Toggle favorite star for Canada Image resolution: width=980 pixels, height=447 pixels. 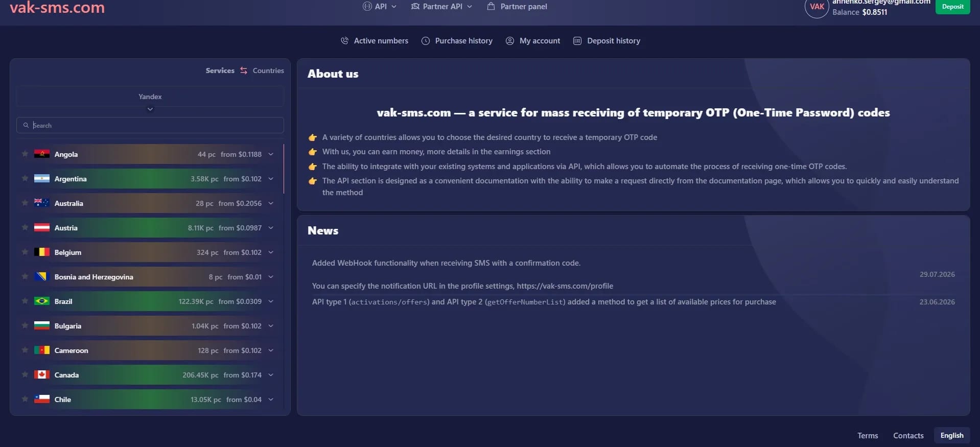(x=25, y=374)
